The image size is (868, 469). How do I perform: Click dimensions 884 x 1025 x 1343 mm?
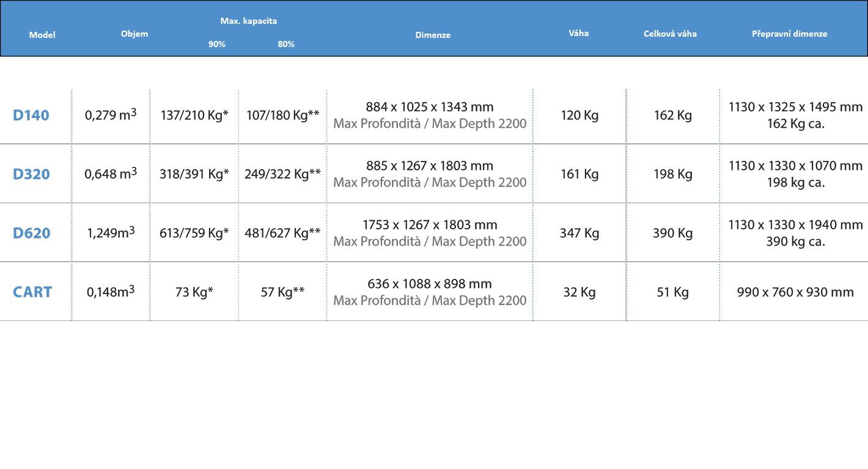pos(430,107)
